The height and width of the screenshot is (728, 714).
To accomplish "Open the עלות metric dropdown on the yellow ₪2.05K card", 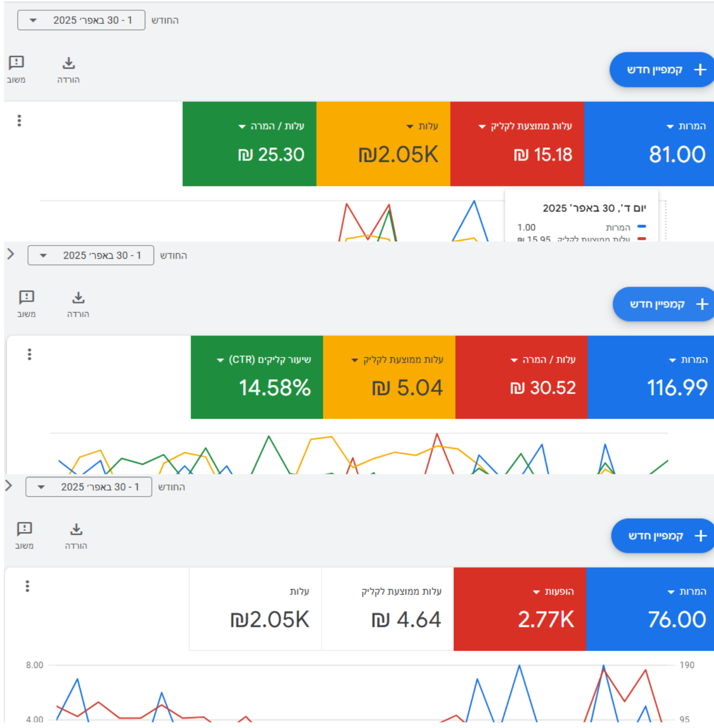I will click(422, 126).
